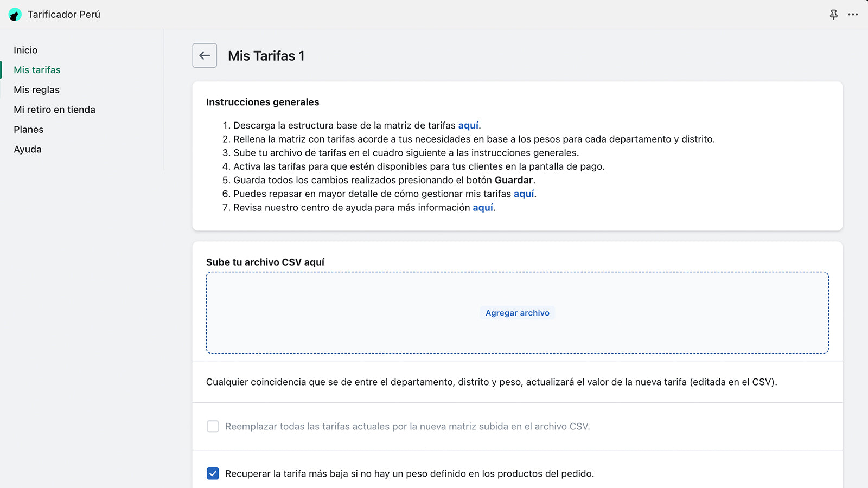Image resolution: width=868 pixels, height=488 pixels.
Task: Click the Mis Tarifas 1 page heading
Action: (266, 55)
